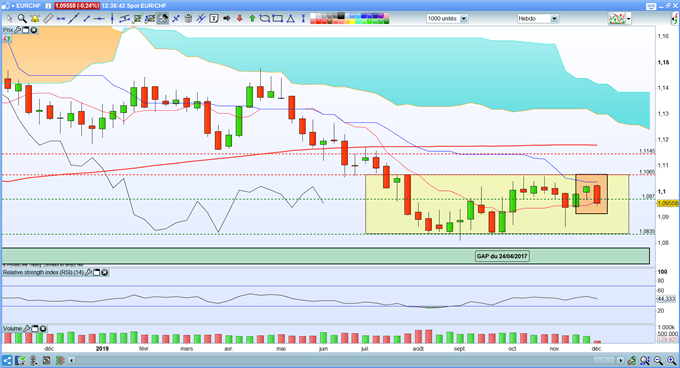Click the Volume panel label

[x=13, y=329]
